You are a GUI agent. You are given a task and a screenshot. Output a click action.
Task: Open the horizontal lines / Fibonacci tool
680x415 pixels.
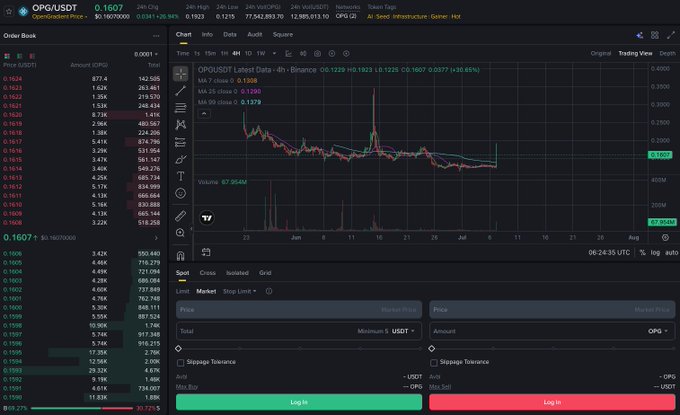point(180,108)
